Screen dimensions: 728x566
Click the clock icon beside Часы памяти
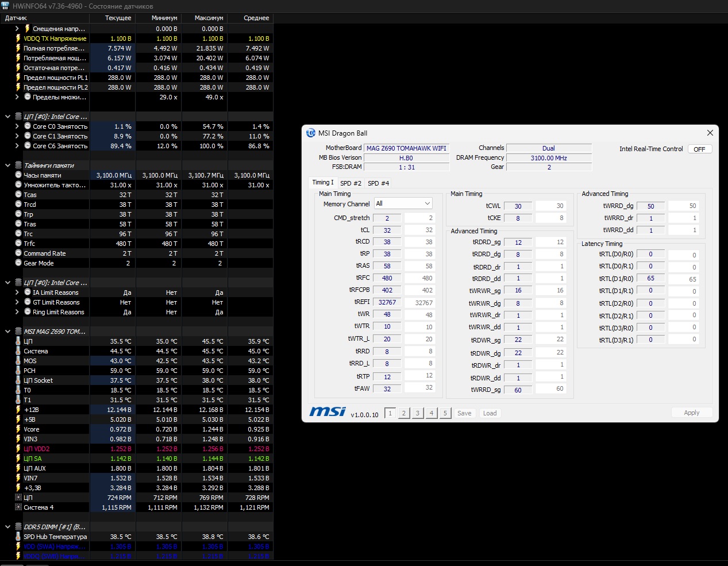[x=18, y=175]
